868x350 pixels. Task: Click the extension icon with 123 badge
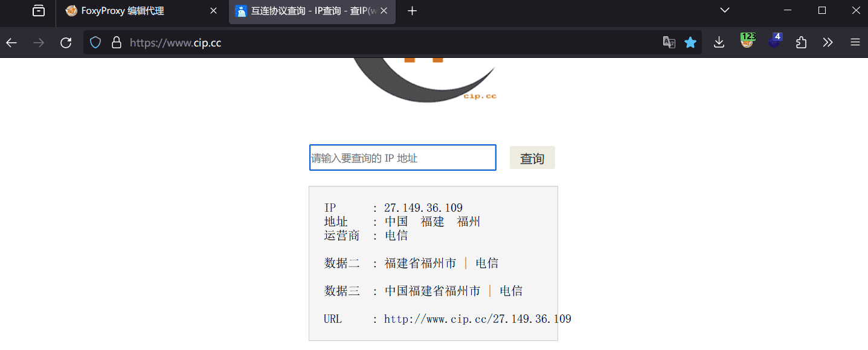pyautogui.click(x=747, y=42)
